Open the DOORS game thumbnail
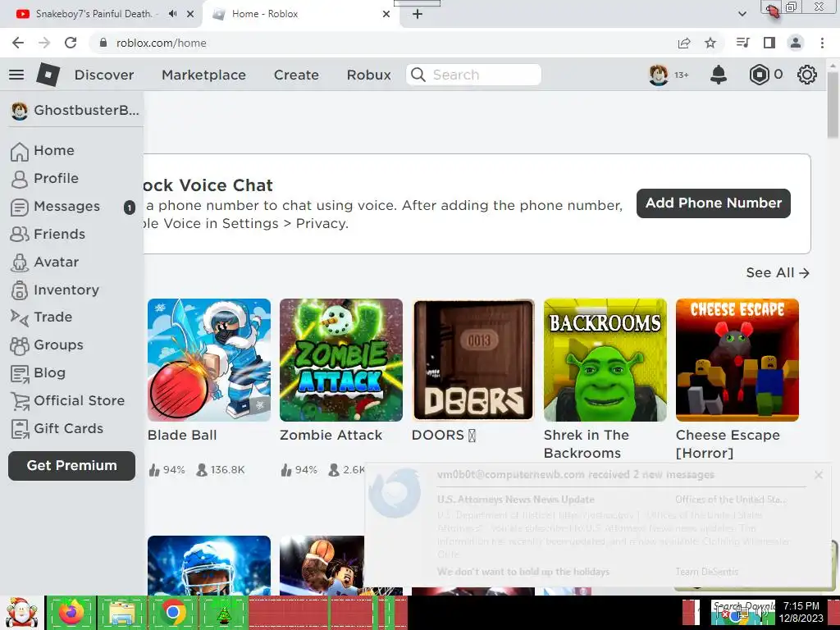Screen dimensions: 840x630 click(473, 360)
